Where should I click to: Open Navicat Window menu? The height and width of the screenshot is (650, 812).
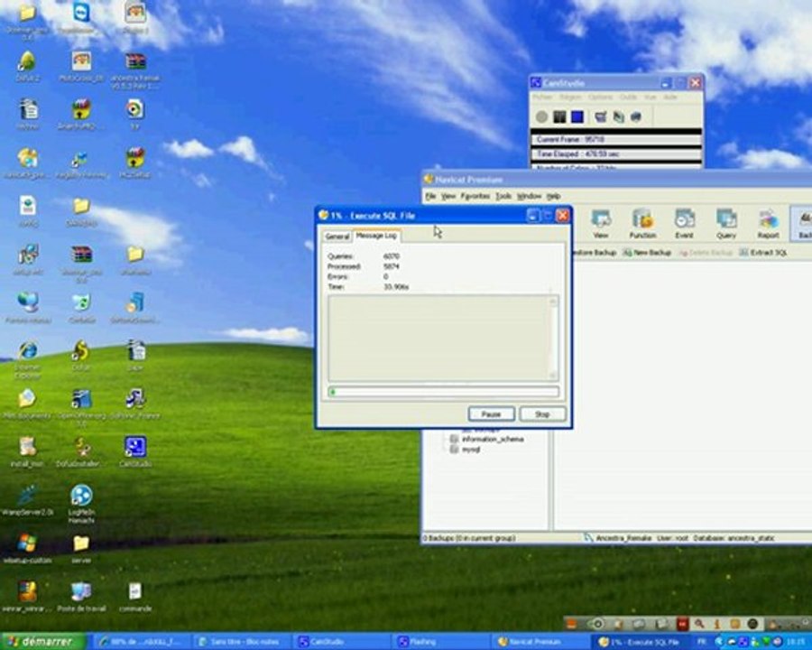tap(530, 196)
